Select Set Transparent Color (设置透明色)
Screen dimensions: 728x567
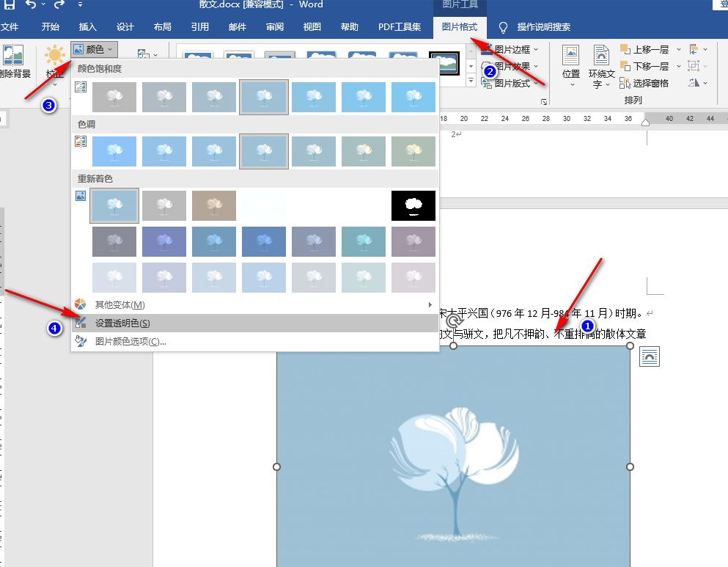click(x=122, y=323)
